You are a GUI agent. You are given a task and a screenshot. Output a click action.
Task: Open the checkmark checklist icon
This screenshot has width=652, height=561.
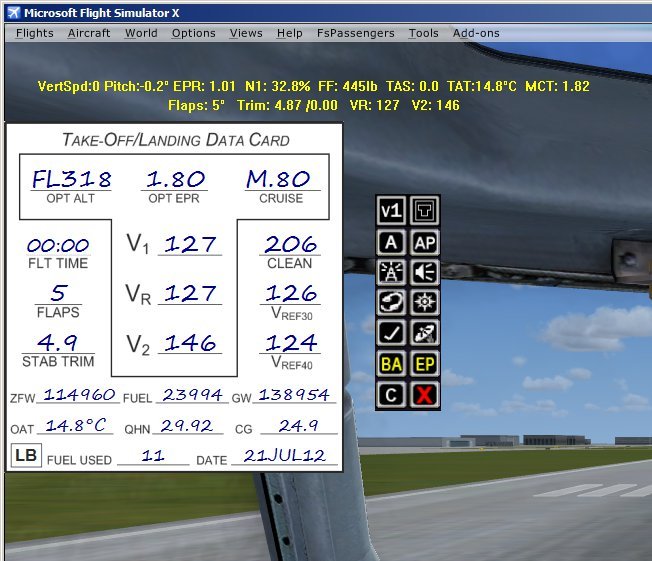coord(391,333)
